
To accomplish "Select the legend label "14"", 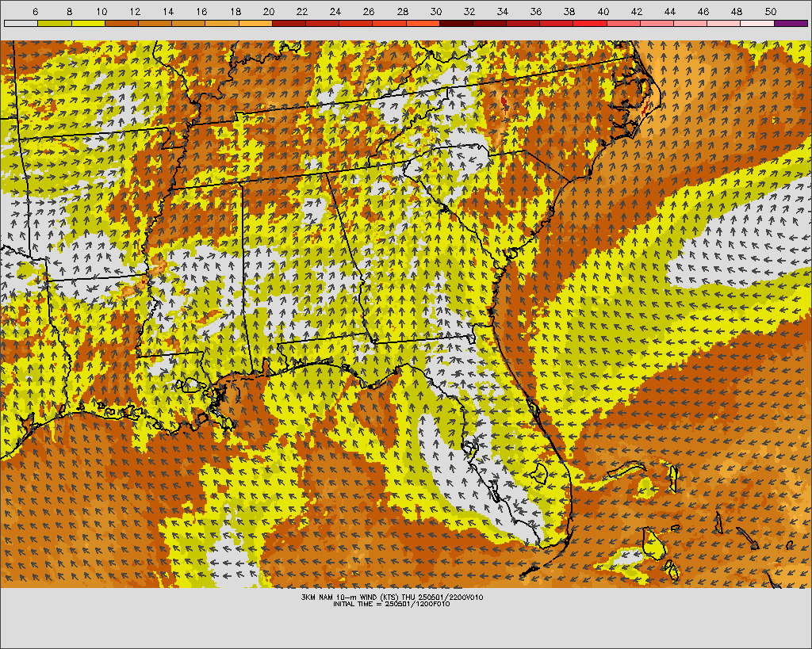I will point(168,11).
